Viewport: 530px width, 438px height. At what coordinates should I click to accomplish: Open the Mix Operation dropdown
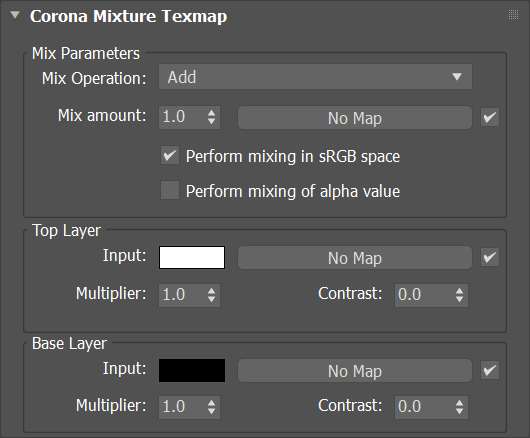(x=315, y=77)
